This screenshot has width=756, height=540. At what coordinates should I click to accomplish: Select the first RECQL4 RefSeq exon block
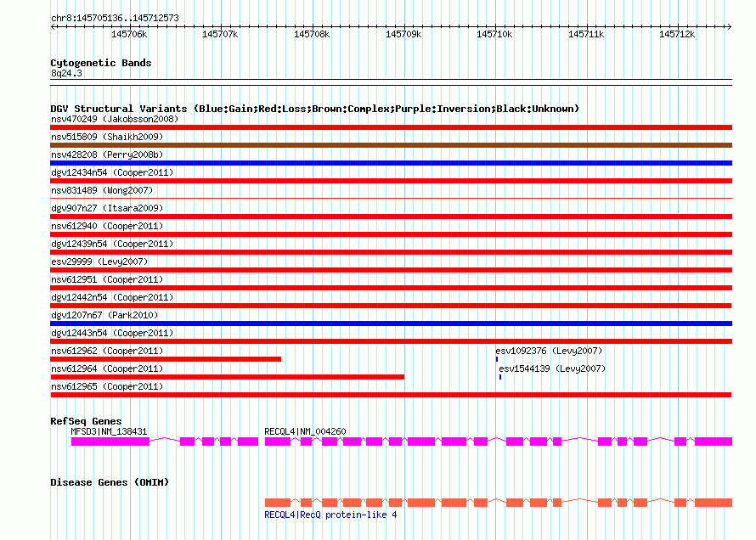click(x=278, y=442)
